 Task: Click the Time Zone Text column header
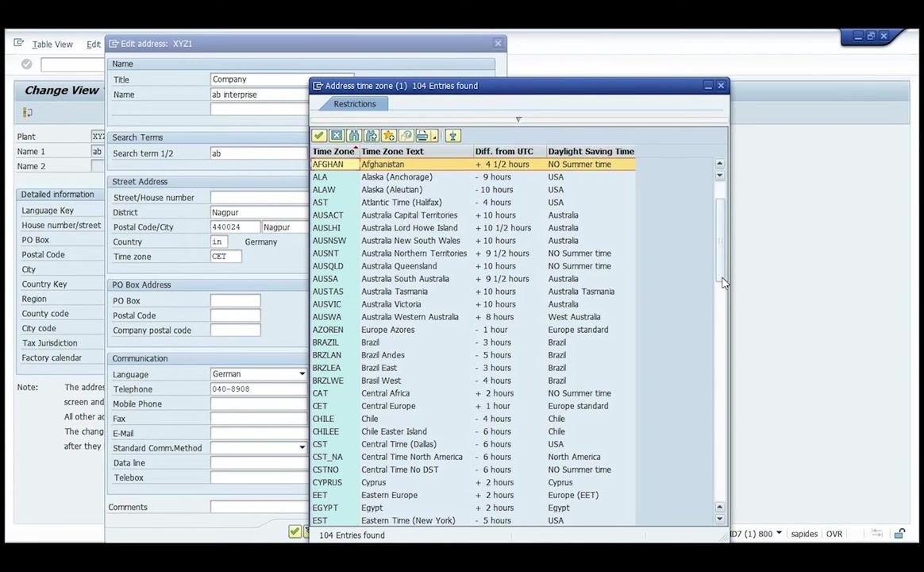click(416, 152)
